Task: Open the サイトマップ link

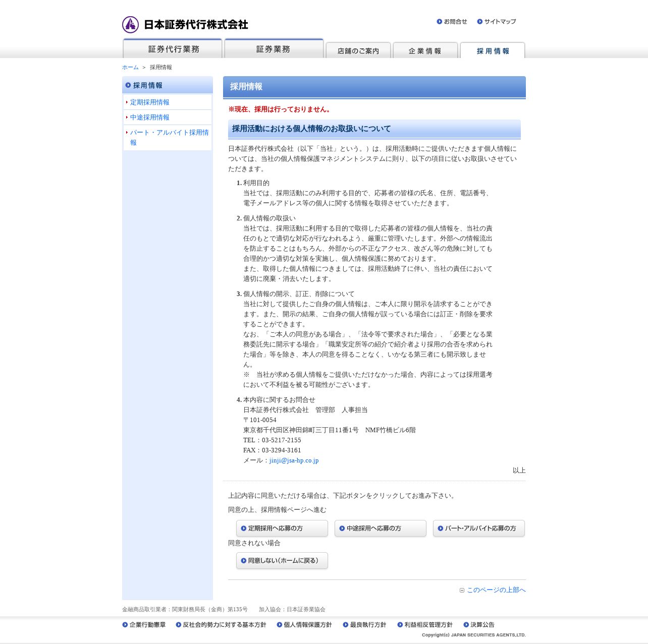Action: 497,22
